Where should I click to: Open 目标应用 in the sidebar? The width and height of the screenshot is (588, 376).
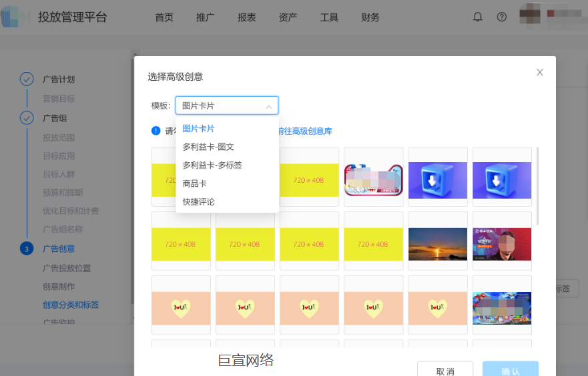[59, 156]
